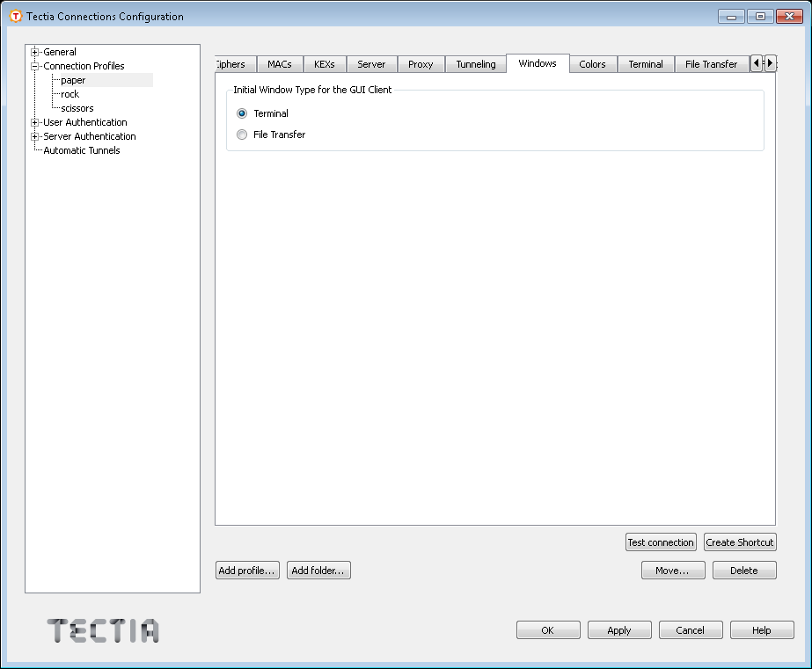Switch to the Colors tab

tap(591, 63)
